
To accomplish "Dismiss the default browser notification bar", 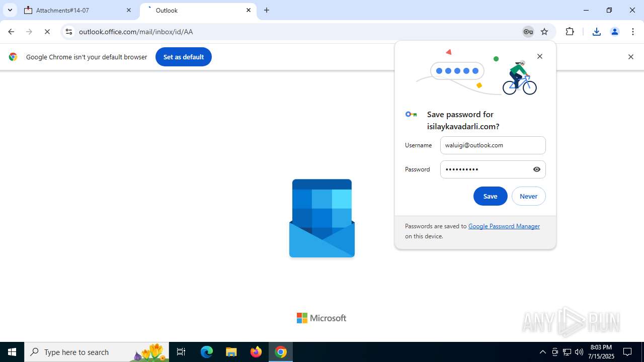I will [x=630, y=57].
